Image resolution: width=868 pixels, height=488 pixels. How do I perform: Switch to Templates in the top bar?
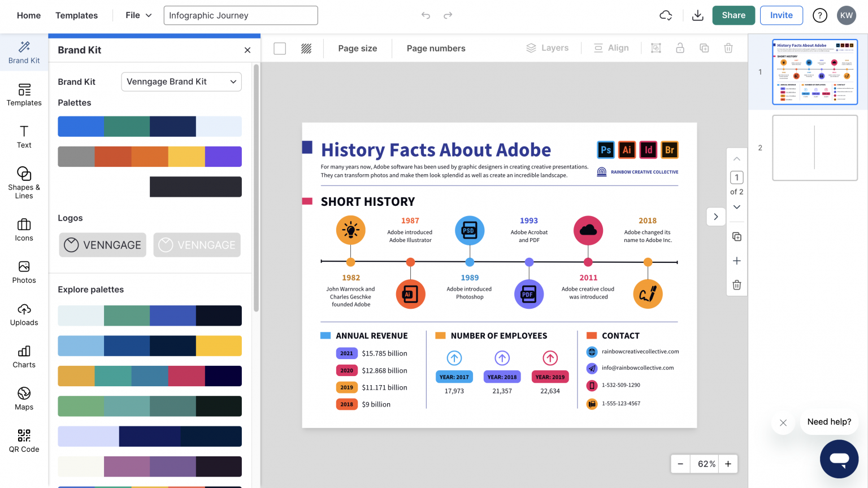[76, 15]
